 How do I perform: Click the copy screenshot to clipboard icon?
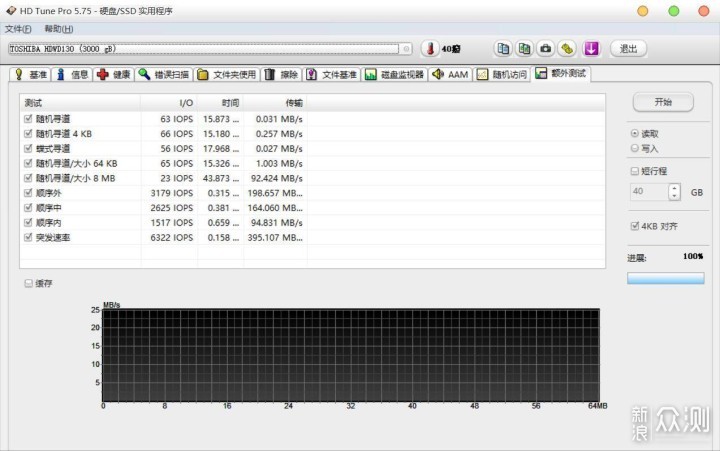pos(524,49)
